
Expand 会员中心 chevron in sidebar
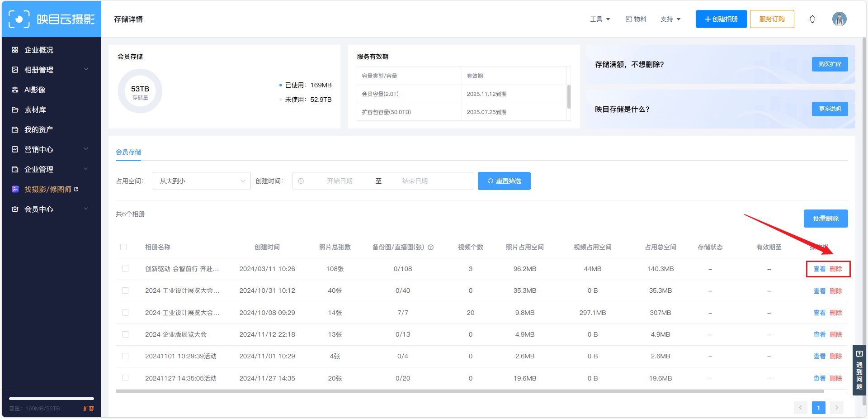[86, 209]
